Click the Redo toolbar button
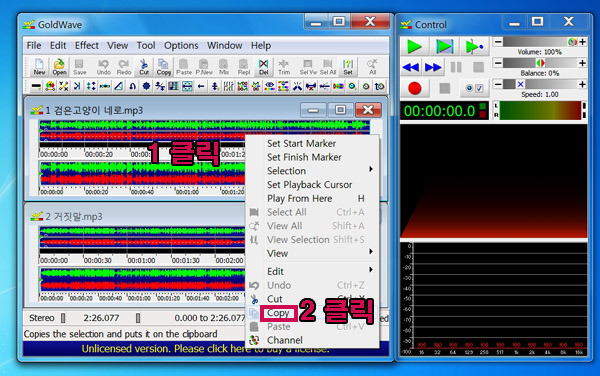The width and height of the screenshot is (600, 376). point(124,67)
